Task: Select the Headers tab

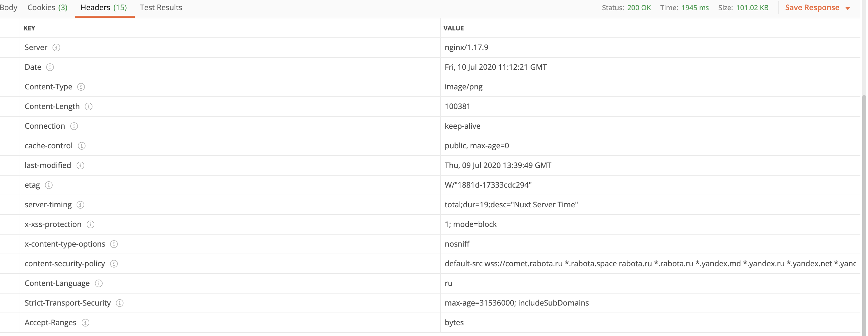Action: point(104,7)
